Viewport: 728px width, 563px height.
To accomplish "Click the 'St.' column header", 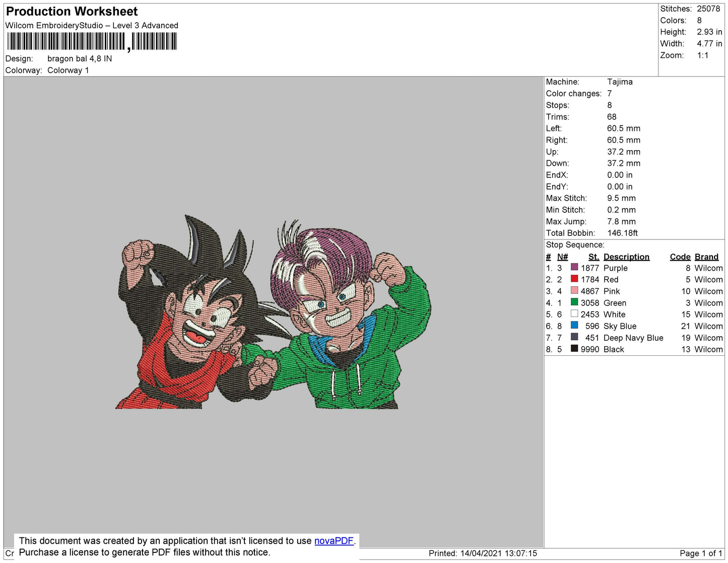I will [x=593, y=257].
